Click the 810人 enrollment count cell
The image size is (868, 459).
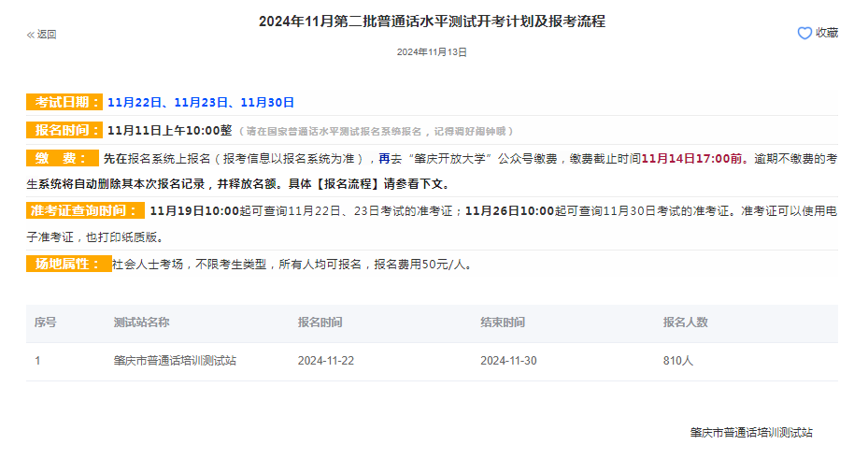[677, 361]
